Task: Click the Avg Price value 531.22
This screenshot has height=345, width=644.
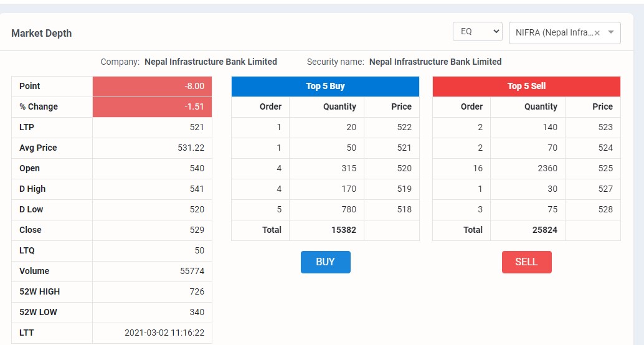Action: pos(191,148)
